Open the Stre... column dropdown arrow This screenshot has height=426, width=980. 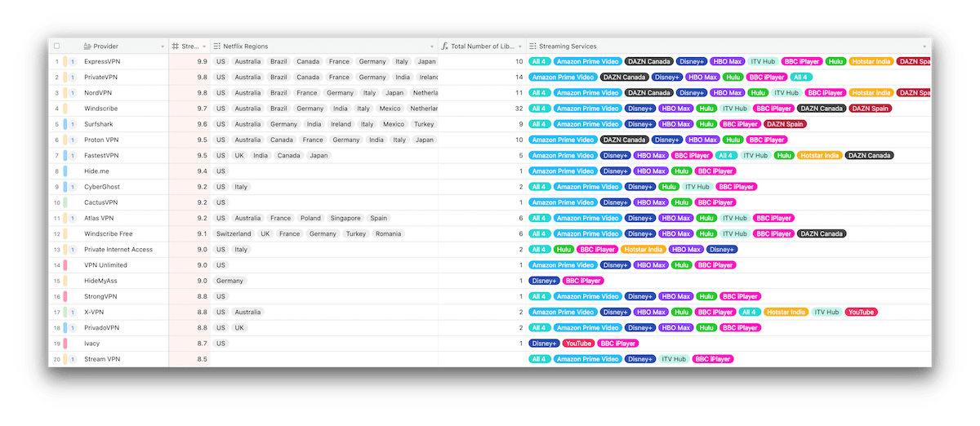click(x=203, y=47)
